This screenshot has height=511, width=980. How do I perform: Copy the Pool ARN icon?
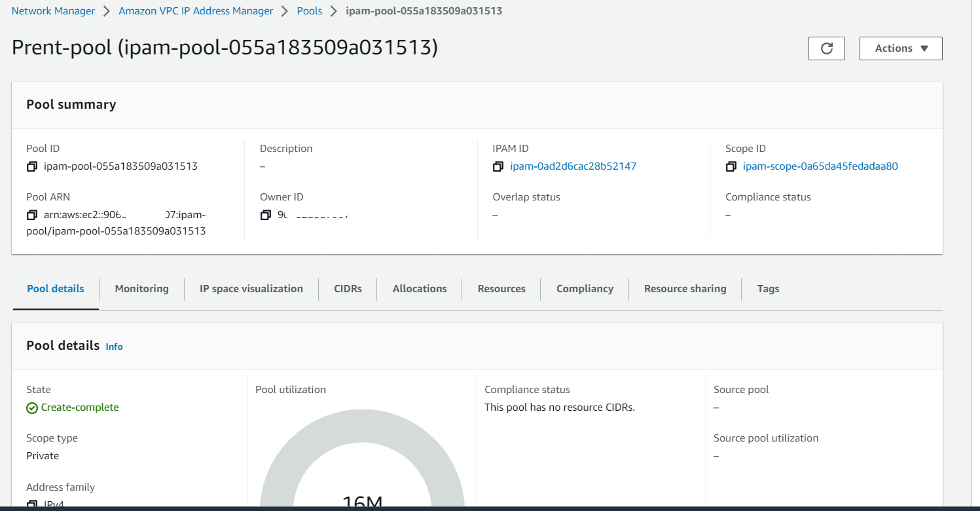(31, 215)
